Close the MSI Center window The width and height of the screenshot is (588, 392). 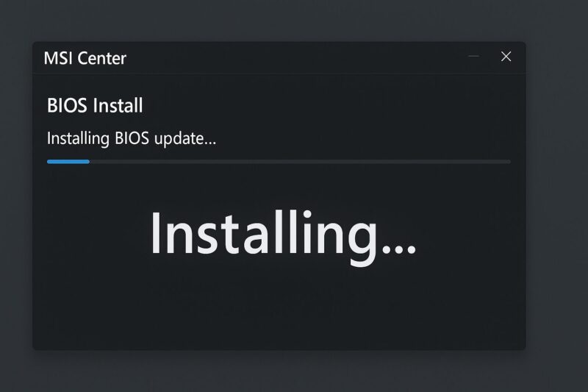506,57
